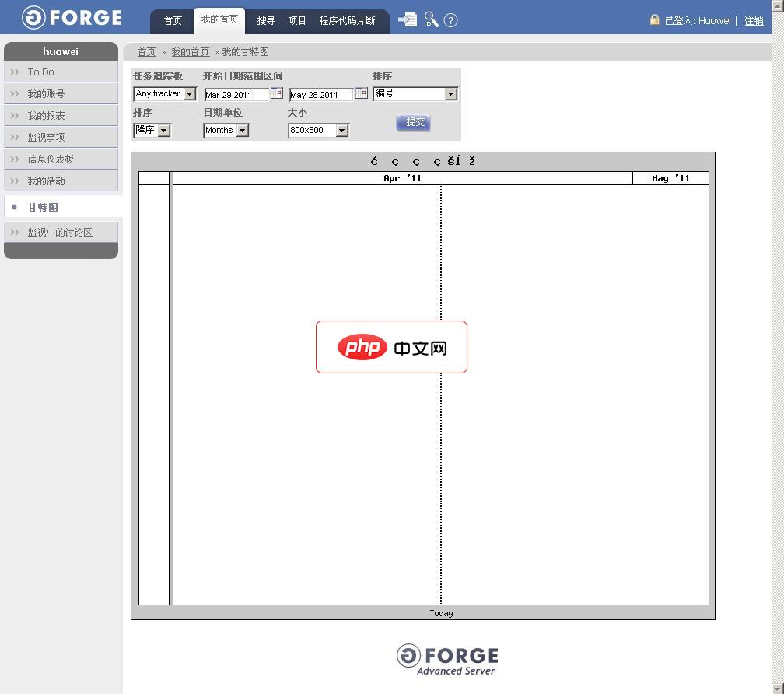This screenshot has width=784, height=694.
Task: Expand the 编号 sort field dropdown
Action: coord(450,94)
